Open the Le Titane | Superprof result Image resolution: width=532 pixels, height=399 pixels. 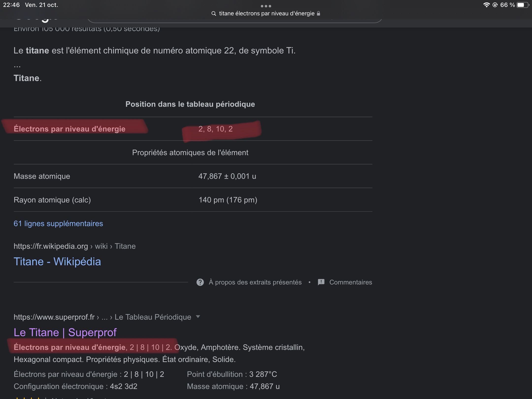point(65,332)
